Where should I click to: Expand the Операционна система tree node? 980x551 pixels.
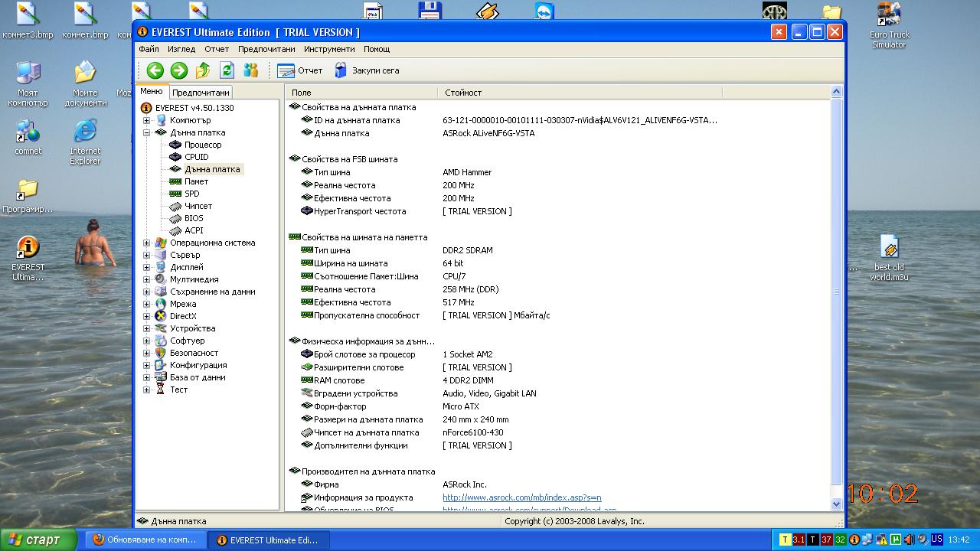click(x=147, y=243)
